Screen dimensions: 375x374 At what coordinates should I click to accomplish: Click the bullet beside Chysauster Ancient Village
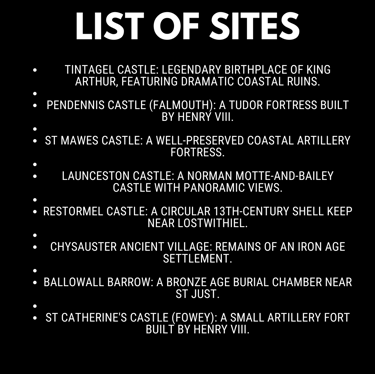35,247
